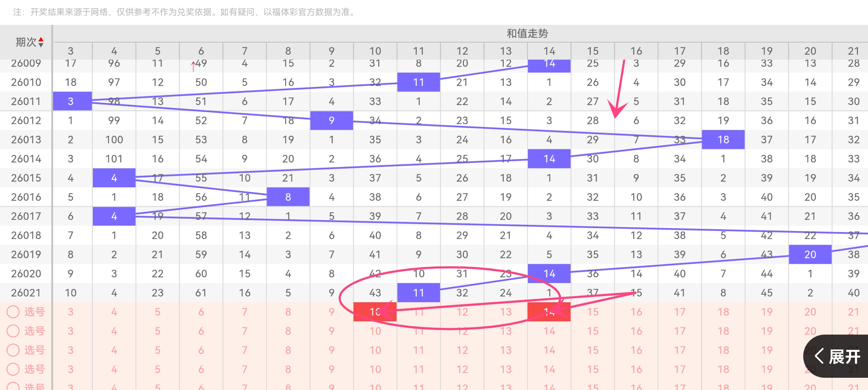Select number 21 in the third 选号 row

(x=853, y=350)
